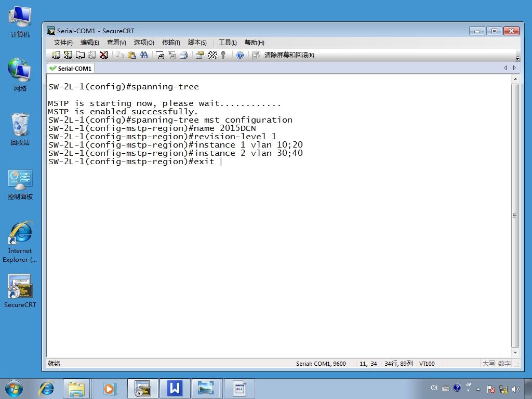
Task: Select the Serial-COM1 session tab
Action: click(x=71, y=68)
